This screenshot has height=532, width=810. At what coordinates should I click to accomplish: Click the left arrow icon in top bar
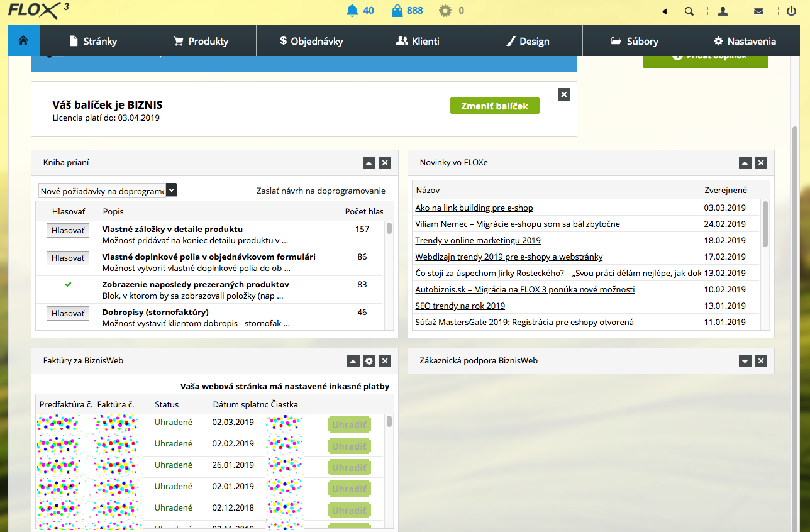click(x=665, y=11)
